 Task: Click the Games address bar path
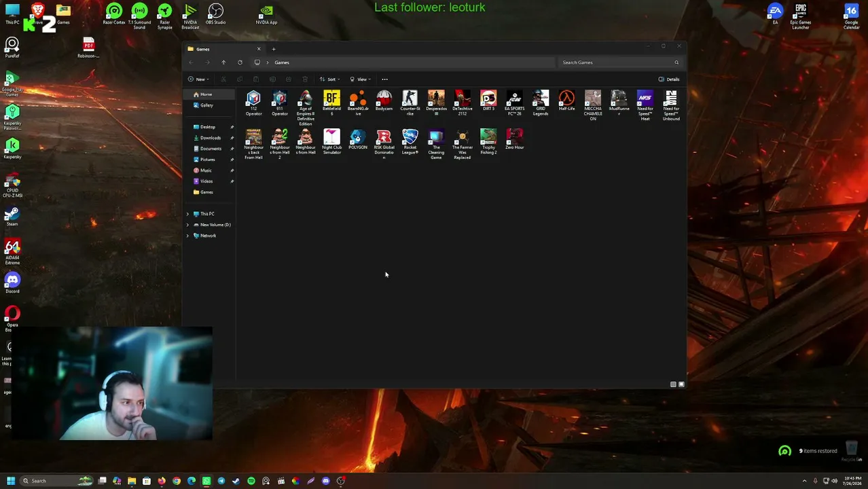[x=282, y=62]
